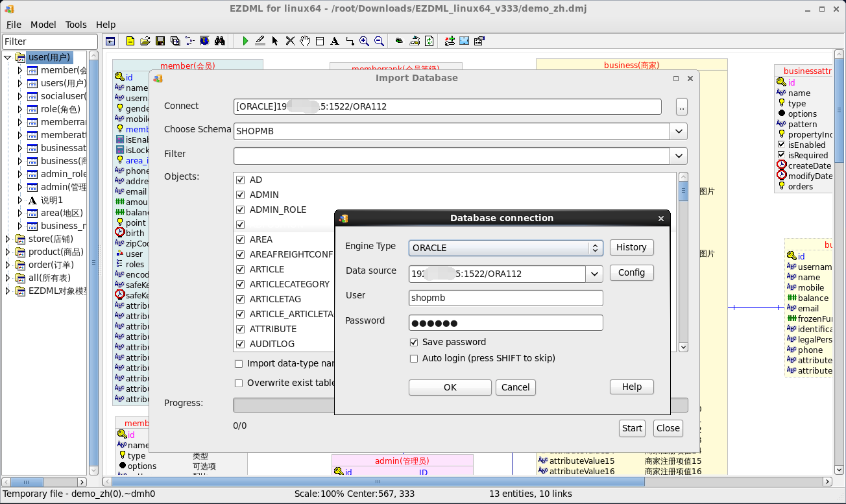846x504 pixels.
Task: Zoom in with the magnifier plus icon
Action: (x=365, y=41)
